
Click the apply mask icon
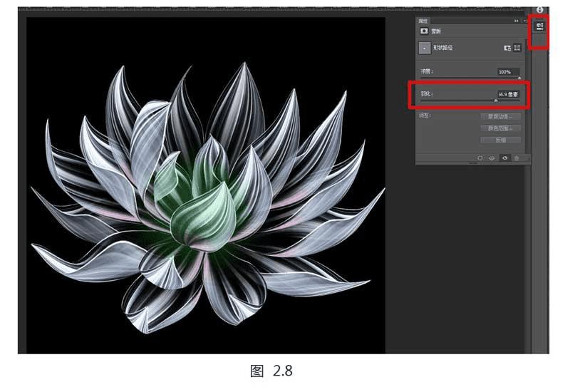492,158
